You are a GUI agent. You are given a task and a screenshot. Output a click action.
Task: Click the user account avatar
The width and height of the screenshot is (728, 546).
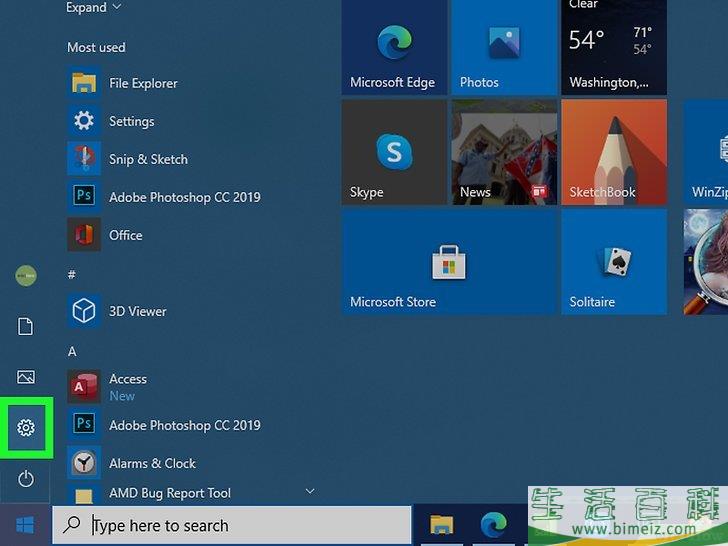pos(26,275)
